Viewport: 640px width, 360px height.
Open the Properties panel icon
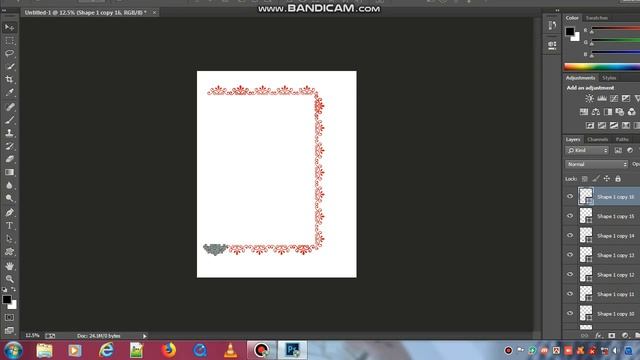tap(552, 45)
